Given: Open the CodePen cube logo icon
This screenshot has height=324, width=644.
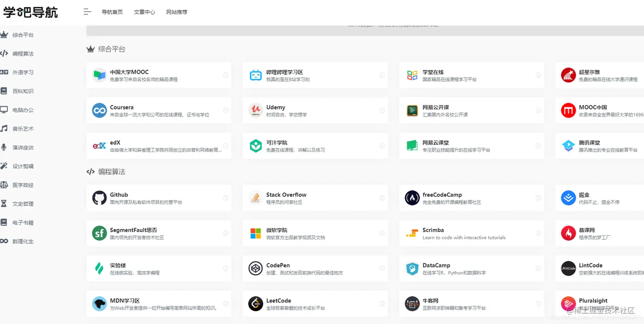Looking at the screenshot, I should (x=256, y=269).
